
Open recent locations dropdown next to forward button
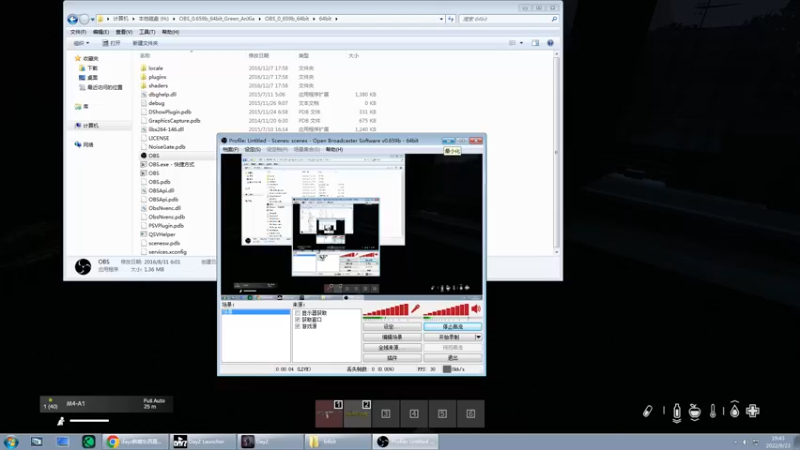[x=93, y=19]
